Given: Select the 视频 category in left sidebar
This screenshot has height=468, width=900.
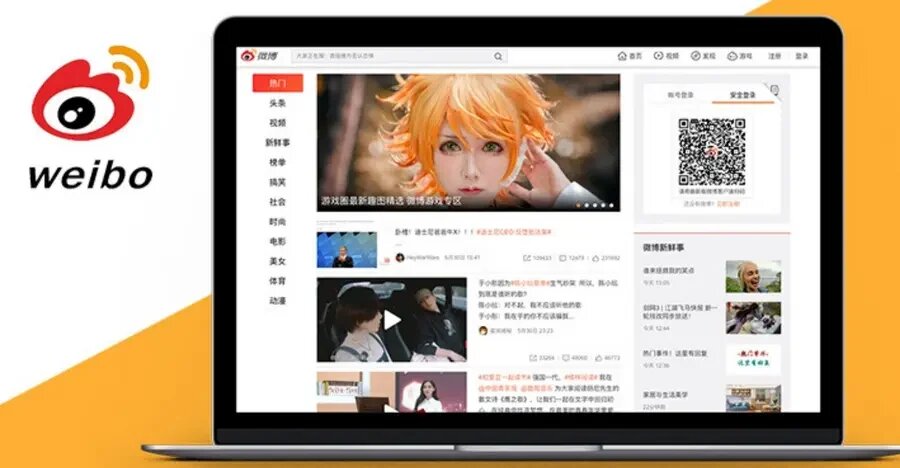Looking at the screenshot, I should point(278,123).
